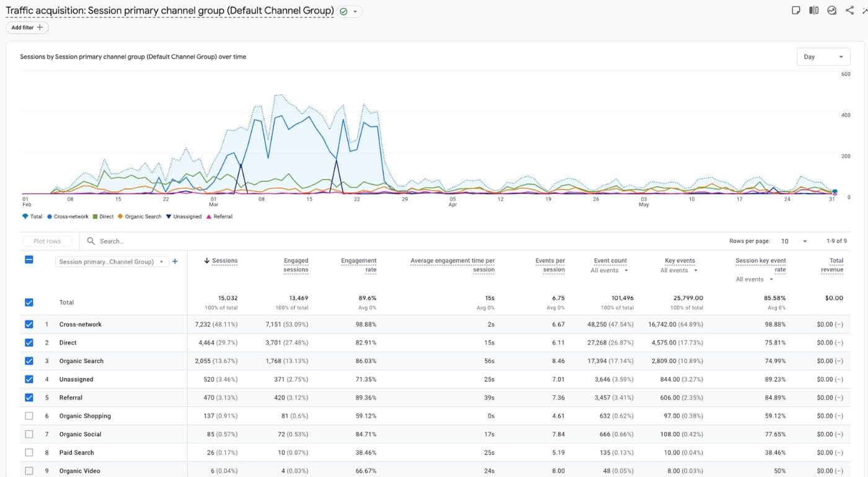Open the Insights icon in top bar

point(832,11)
